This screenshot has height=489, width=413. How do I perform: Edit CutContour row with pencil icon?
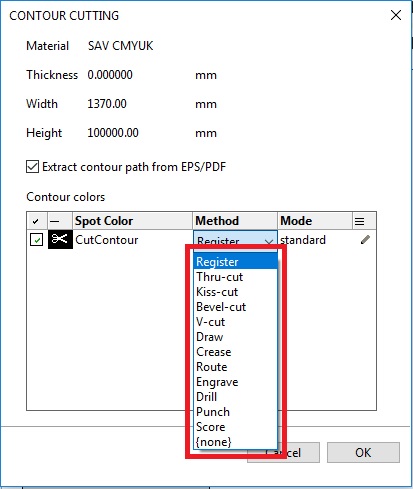(365, 239)
